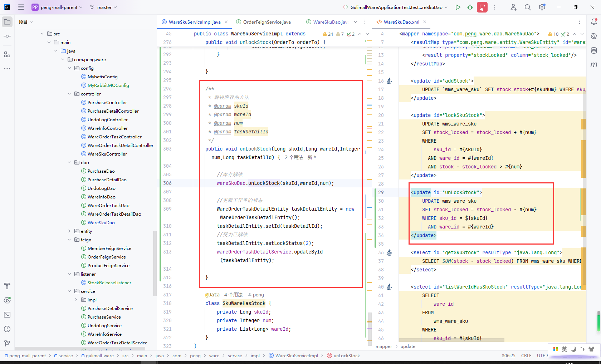Viewport: 601px width, 364px height.
Task: Open the Project tool window folder icon
Action: pos(7,22)
